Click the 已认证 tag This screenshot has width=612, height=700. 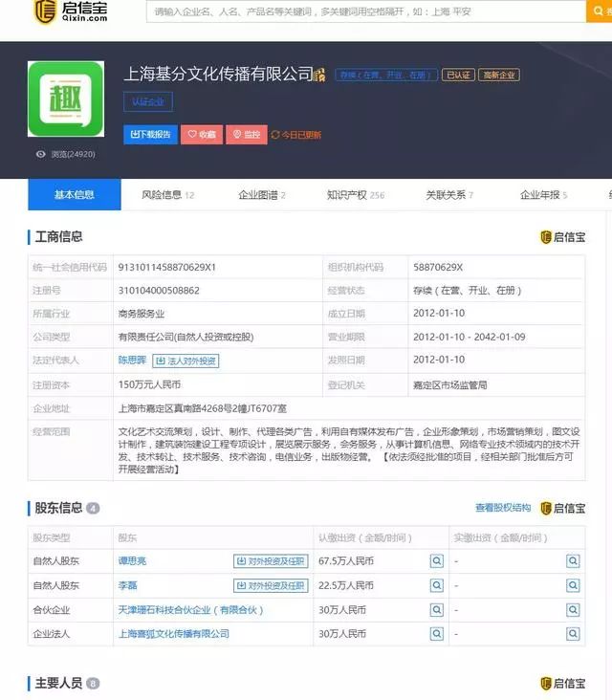coord(458,75)
